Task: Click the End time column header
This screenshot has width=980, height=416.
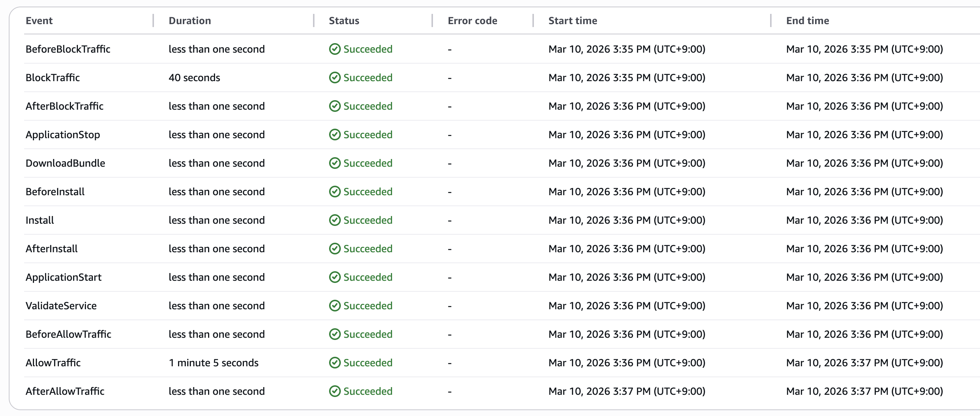Action: click(x=807, y=20)
